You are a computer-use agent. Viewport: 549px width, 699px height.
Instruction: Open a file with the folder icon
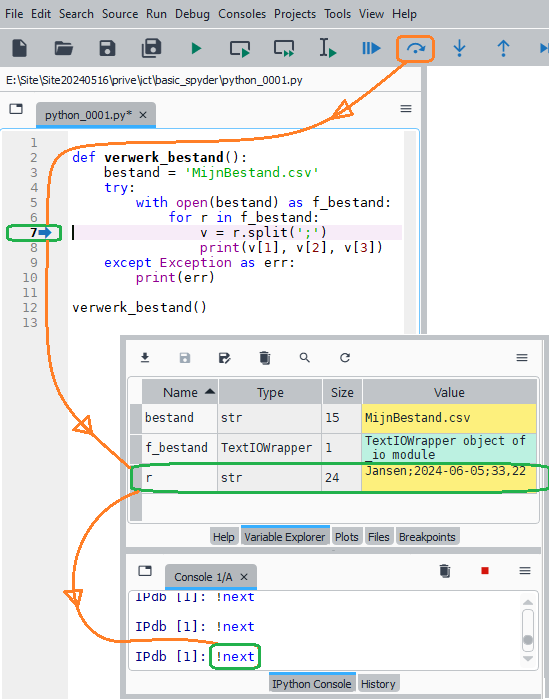tap(64, 48)
